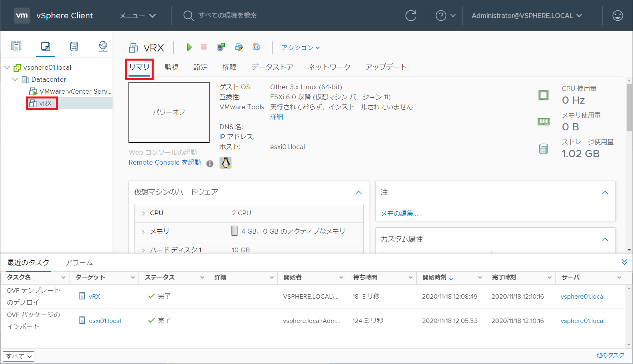This screenshot has height=364, width=633.
Task: Collapse the 仮想マシンのハードウェア panel
Action: [358, 193]
